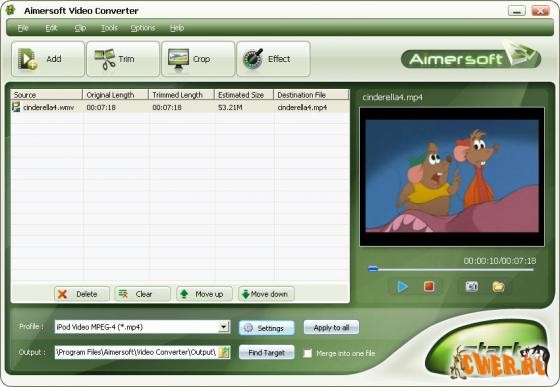The image size is (560, 387).
Task: Open the File menu
Action: [23, 28]
